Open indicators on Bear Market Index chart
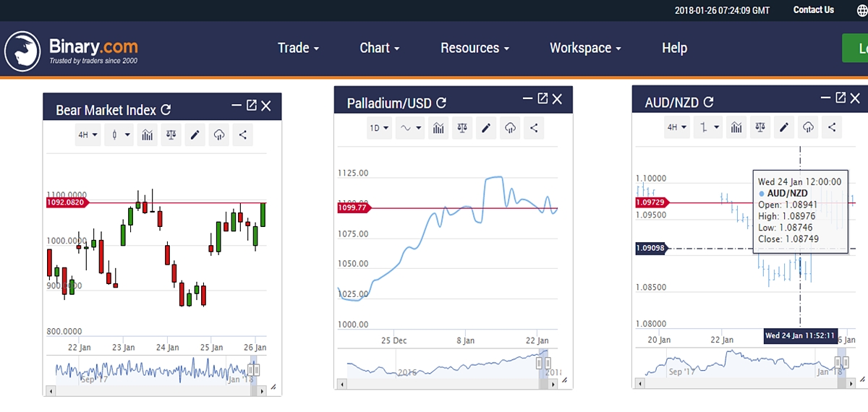 pos(148,134)
